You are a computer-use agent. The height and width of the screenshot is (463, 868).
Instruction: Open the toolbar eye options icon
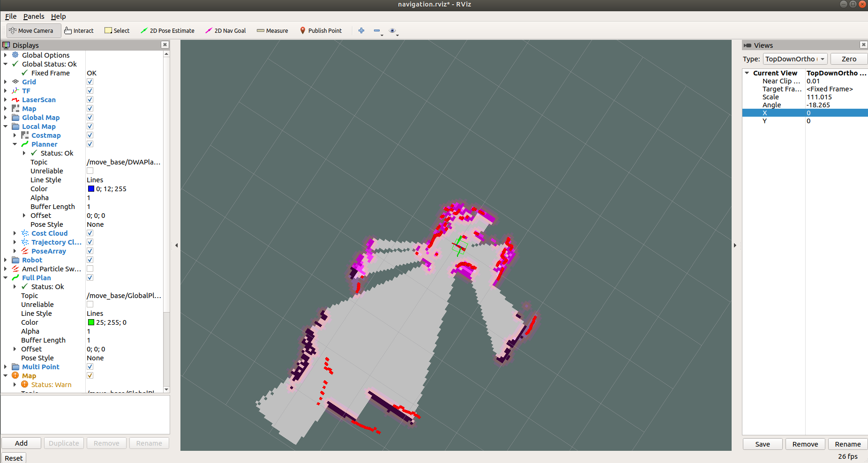pyautogui.click(x=393, y=31)
